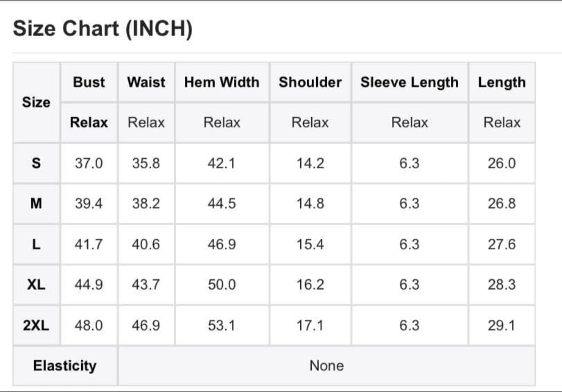
Task: Click length value 29.1 for 2XL
Action: pyautogui.click(x=502, y=325)
